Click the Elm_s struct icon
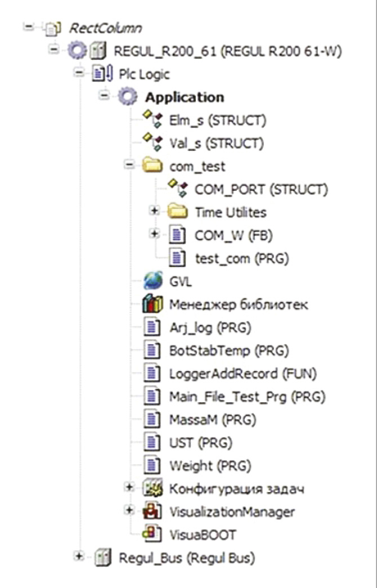 [x=153, y=119]
